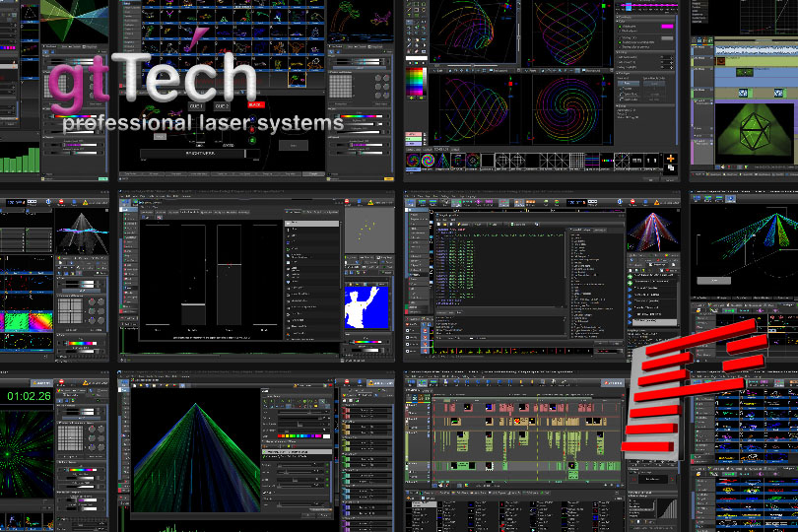Click the green pattern thumbnail in middle-left window
798x532 pixels.
pos(16,321)
